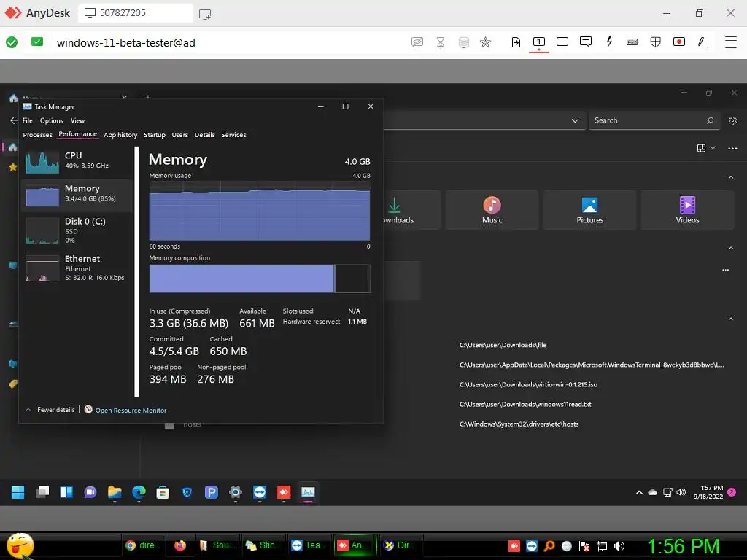This screenshot has height=560, width=747.
Task: Click the green connection status checkmark
Action: (12, 42)
